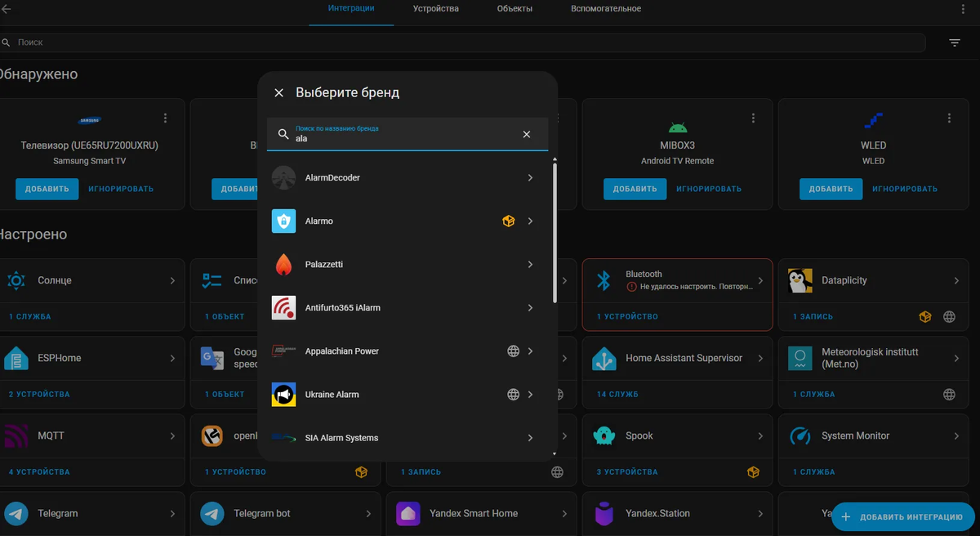
Task: Go back with the top-left arrow
Action: 7,9
